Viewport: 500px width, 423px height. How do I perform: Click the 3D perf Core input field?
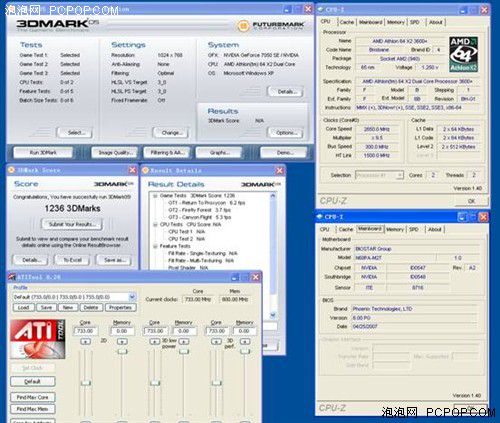pyautogui.click(x=217, y=331)
